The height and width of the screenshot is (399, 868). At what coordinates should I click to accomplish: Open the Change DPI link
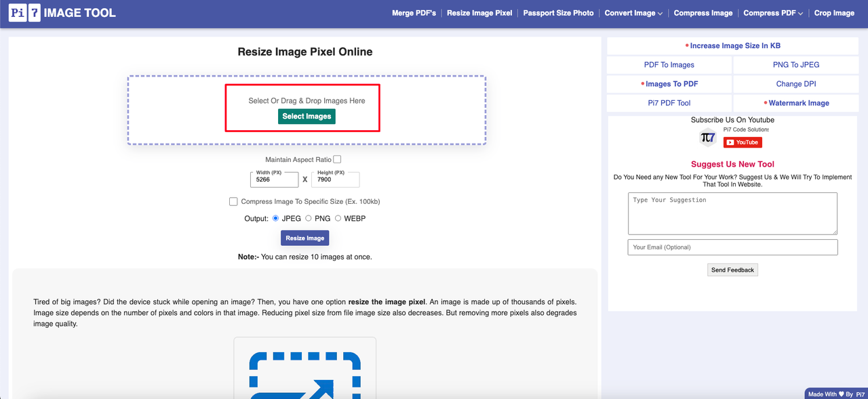[x=796, y=84]
